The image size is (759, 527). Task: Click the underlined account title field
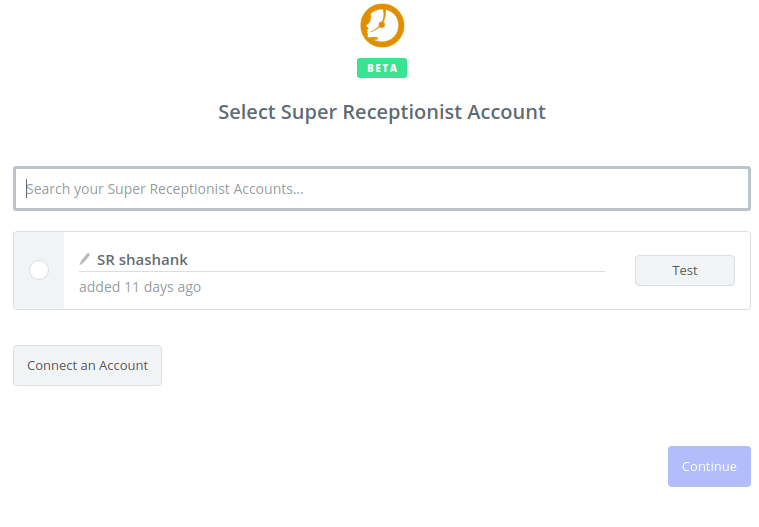342,260
